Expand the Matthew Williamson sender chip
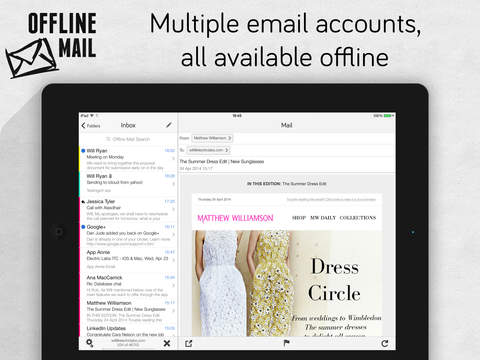480x360 pixels. pos(212,138)
